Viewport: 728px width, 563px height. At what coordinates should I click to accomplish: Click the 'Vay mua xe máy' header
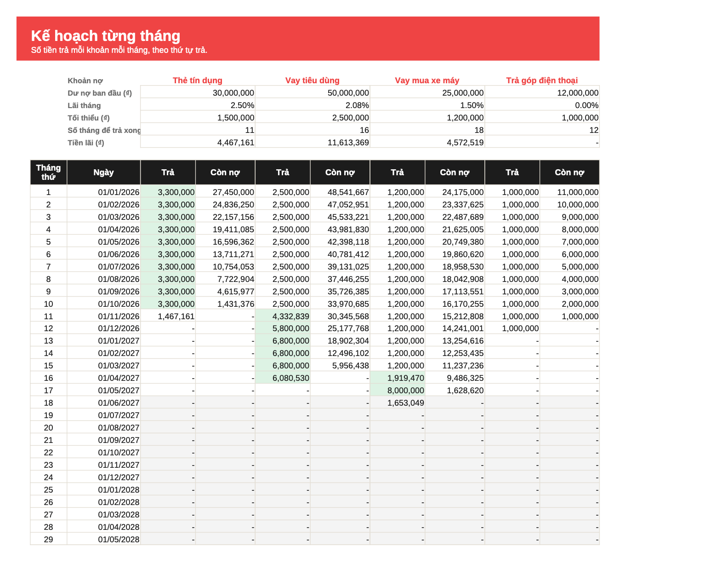click(x=427, y=80)
